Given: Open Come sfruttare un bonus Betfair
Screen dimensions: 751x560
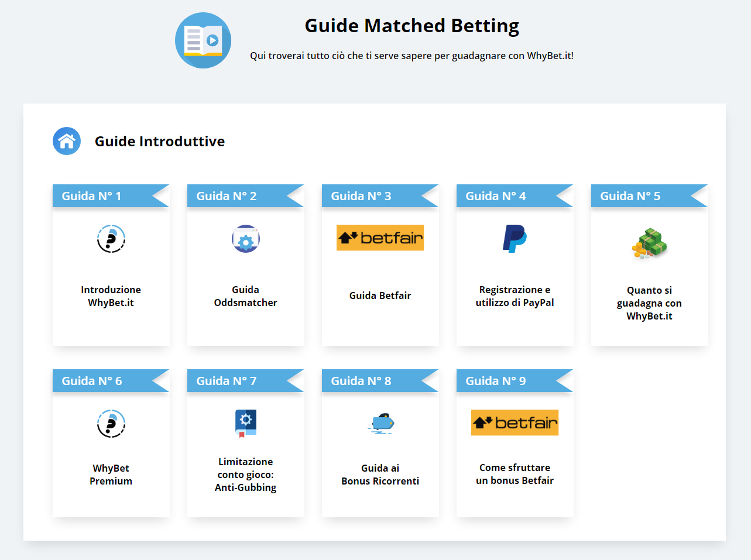Looking at the screenshot, I should tap(515, 474).
